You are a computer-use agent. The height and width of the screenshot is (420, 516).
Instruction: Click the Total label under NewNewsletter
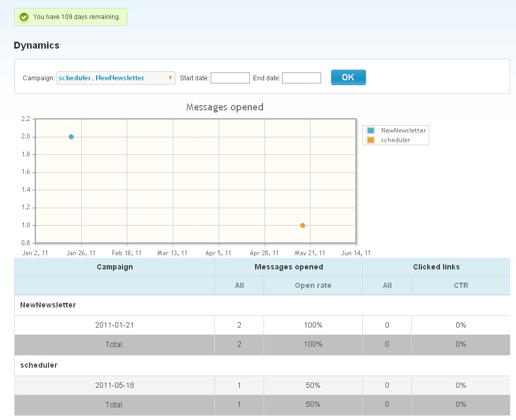[x=115, y=344]
